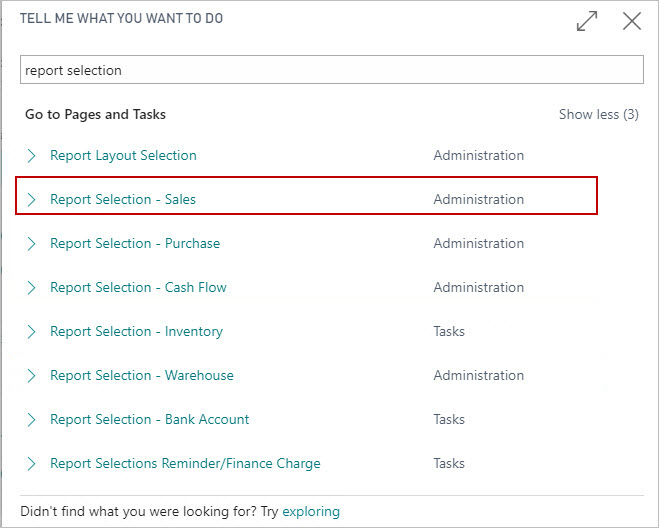This screenshot has width=659, height=528.
Task: Open Report Layout Selection page
Action: [123, 155]
